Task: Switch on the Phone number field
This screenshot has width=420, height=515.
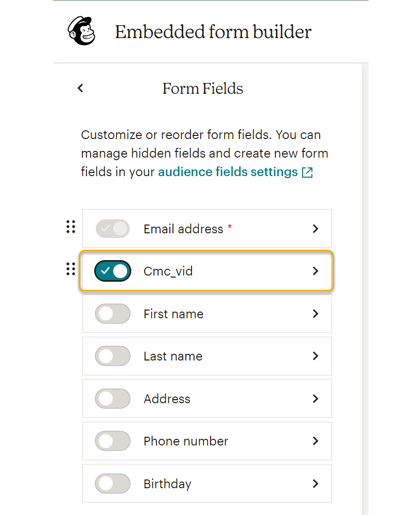Action: (113, 441)
